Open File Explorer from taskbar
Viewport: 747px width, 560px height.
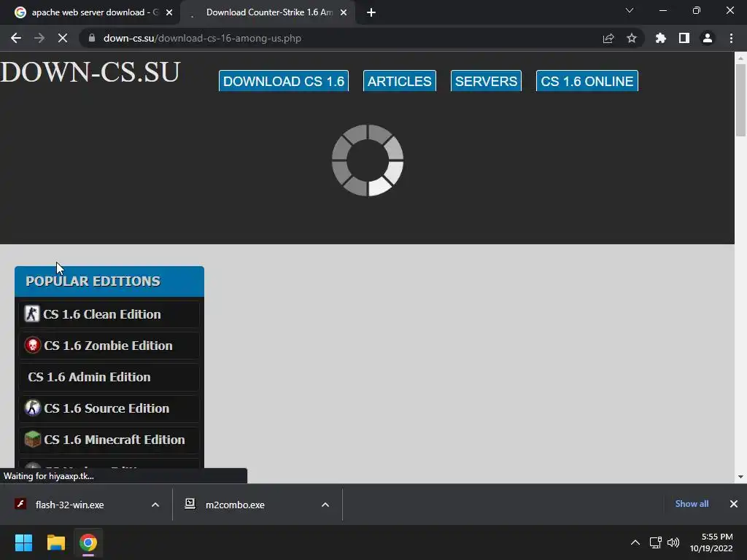(55, 542)
